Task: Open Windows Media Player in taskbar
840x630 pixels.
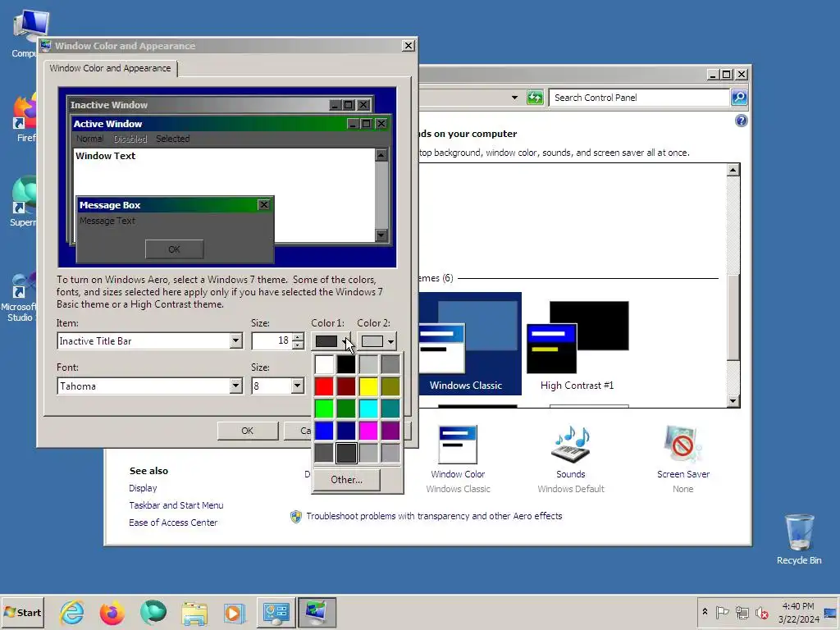Action: tap(234, 613)
